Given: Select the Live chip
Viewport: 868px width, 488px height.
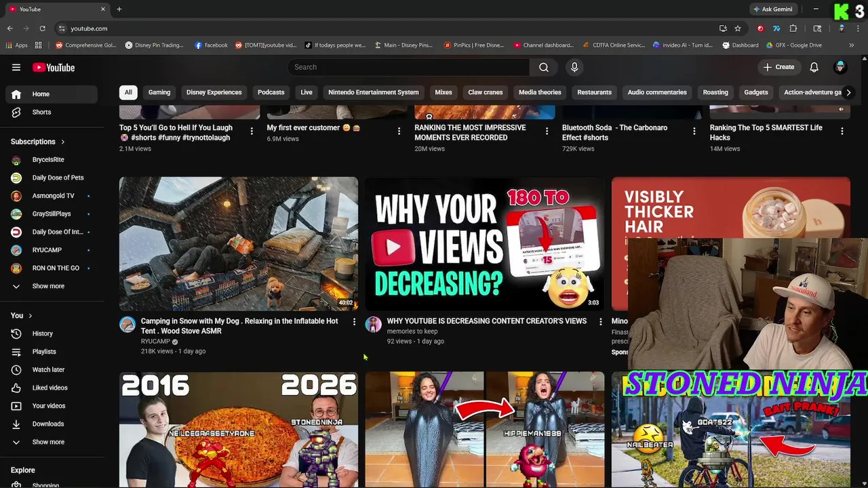Looking at the screenshot, I should click(x=307, y=92).
